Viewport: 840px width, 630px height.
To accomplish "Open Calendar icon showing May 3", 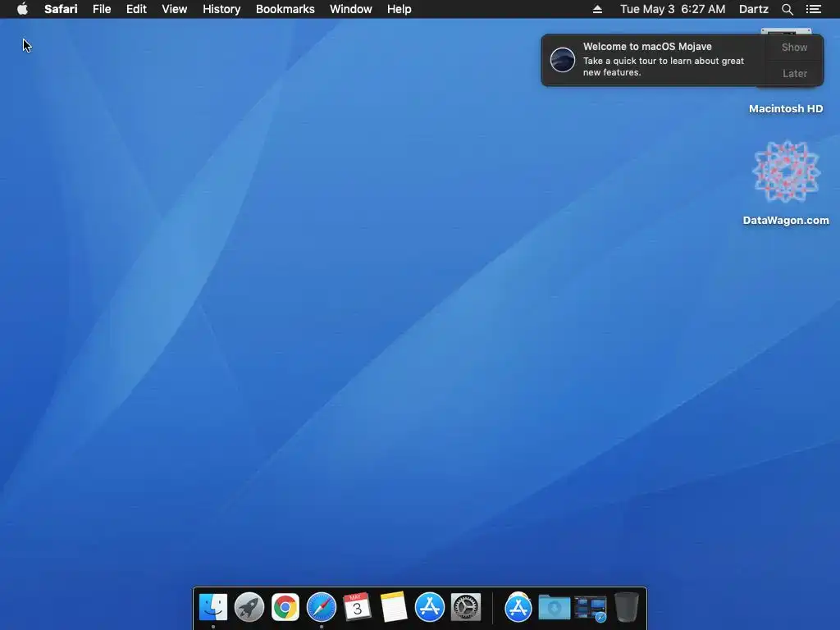I will click(x=358, y=607).
